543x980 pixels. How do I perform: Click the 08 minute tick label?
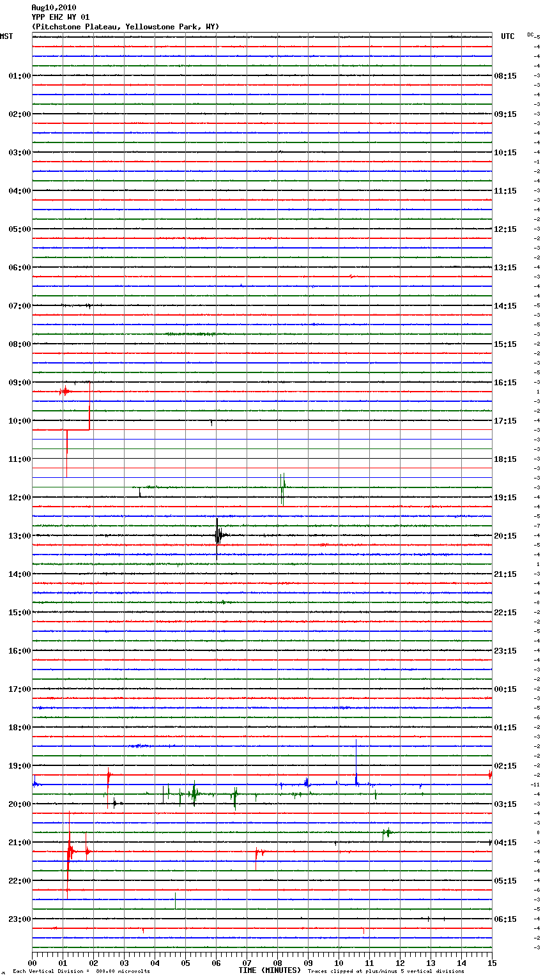click(x=277, y=963)
